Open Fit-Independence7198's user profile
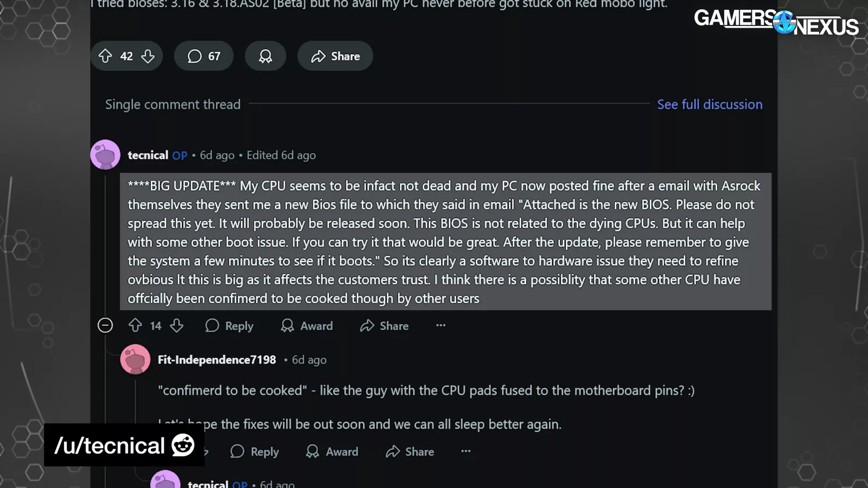 click(x=216, y=359)
